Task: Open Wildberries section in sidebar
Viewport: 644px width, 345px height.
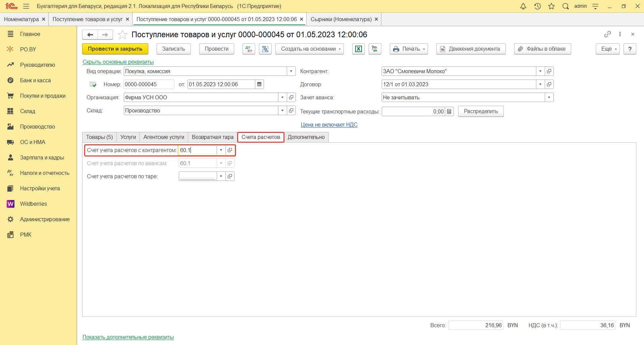Action: coord(33,204)
